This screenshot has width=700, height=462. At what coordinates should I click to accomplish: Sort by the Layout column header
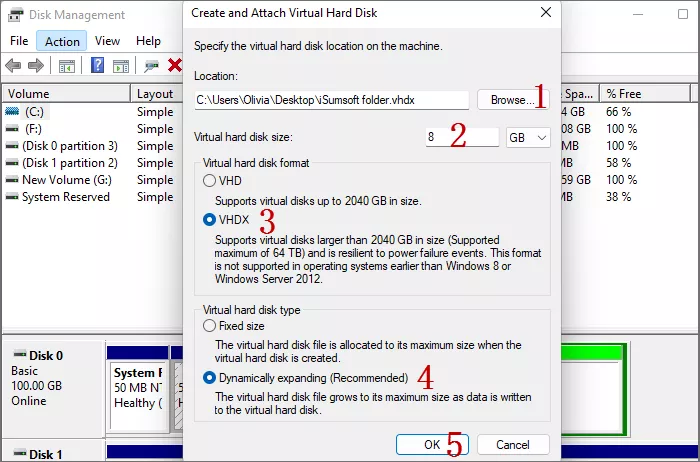[x=157, y=94]
